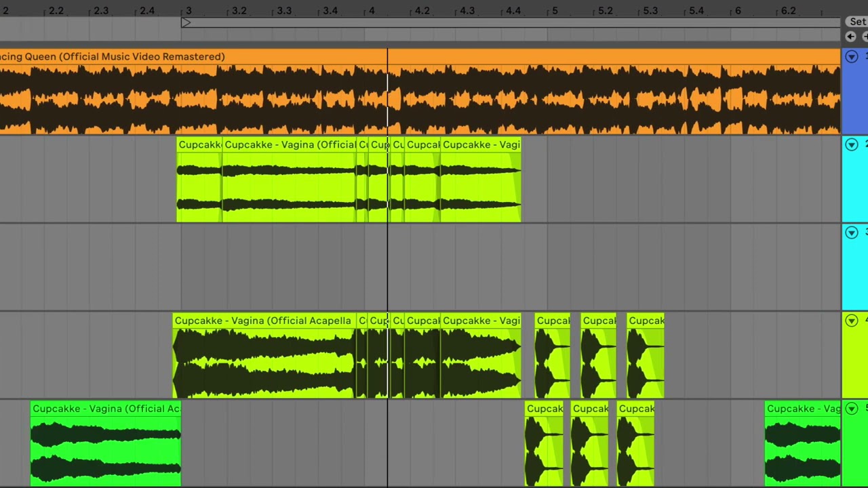Select 'Cupcakke - Vagina (Official' clip on track 2

[289, 179]
